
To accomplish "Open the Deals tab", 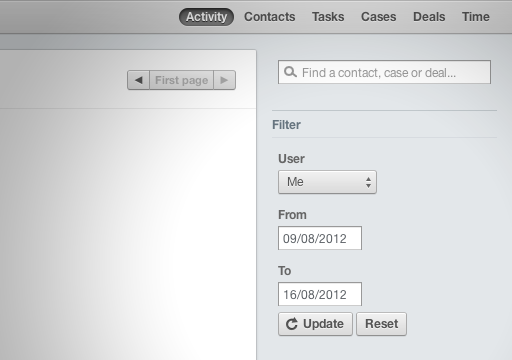I will (x=429, y=17).
